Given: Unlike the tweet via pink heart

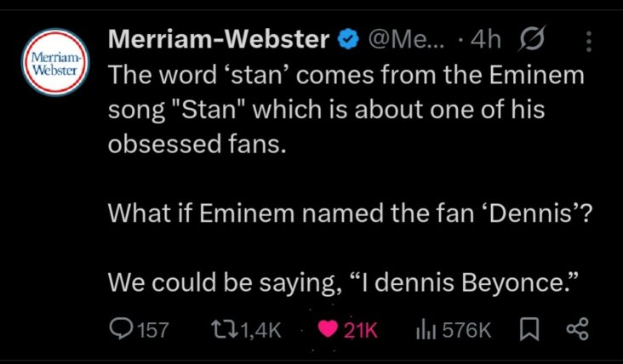Looking at the screenshot, I should click(x=326, y=329).
